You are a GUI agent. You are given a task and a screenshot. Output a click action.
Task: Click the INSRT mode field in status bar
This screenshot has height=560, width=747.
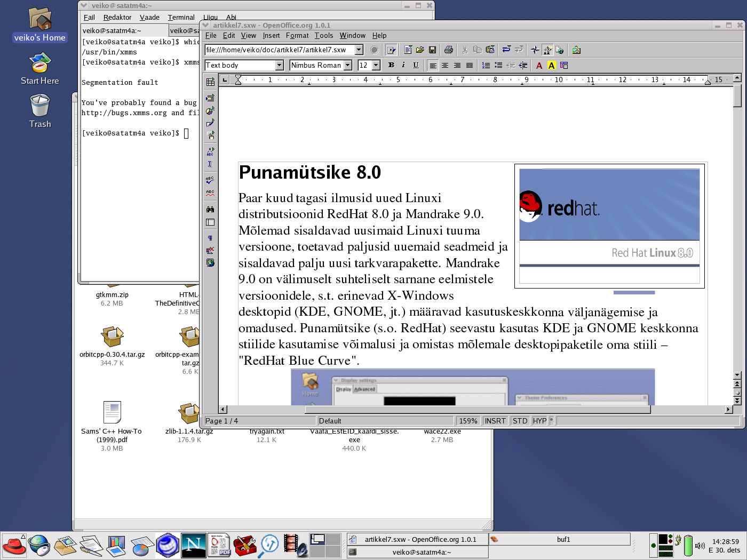(x=495, y=421)
